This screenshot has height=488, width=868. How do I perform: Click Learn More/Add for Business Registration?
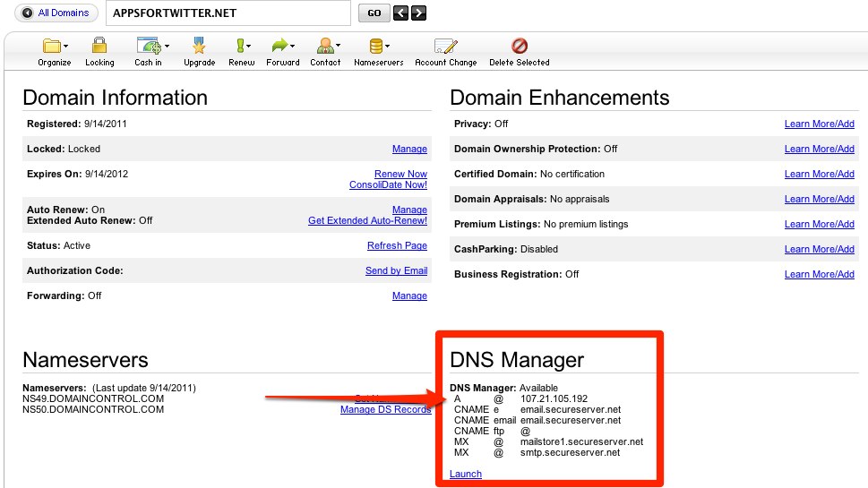820,274
